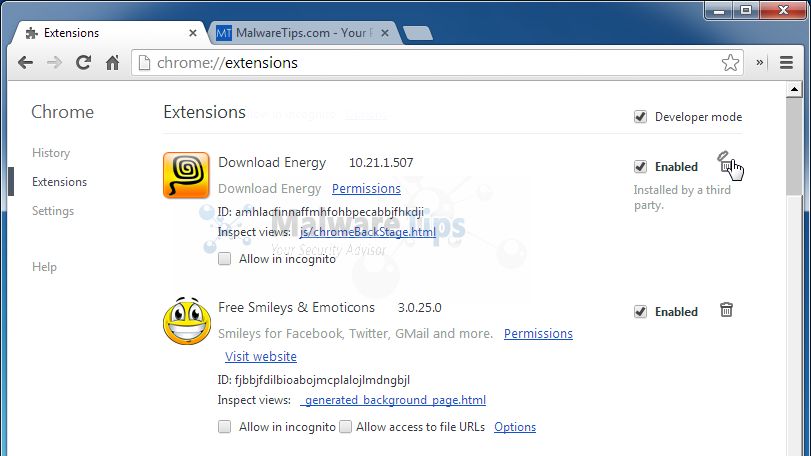The height and width of the screenshot is (456, 811).
Task: Open Free Smileys Options link
Action: pyautogui.click(x=515, y=427)
